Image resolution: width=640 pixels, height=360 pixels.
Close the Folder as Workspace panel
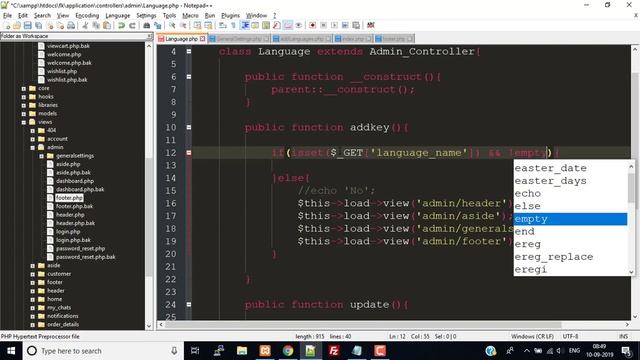(x=149, y=36)
